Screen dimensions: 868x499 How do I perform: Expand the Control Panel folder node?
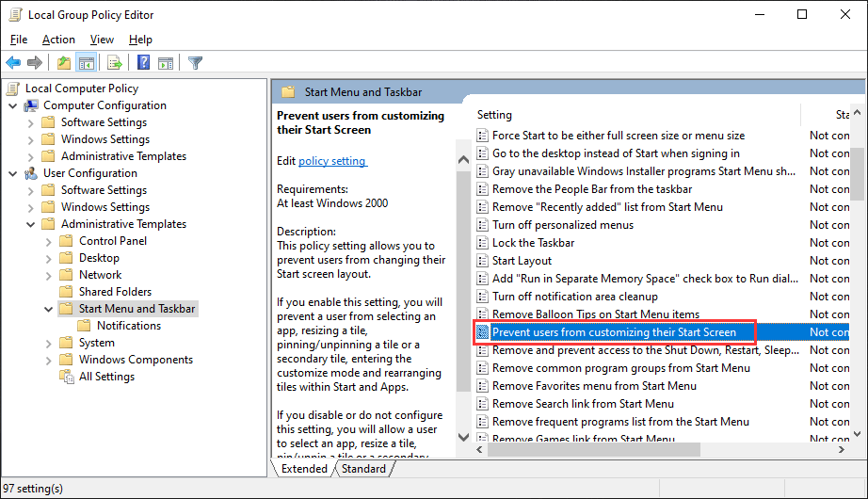tap(49, 241)
